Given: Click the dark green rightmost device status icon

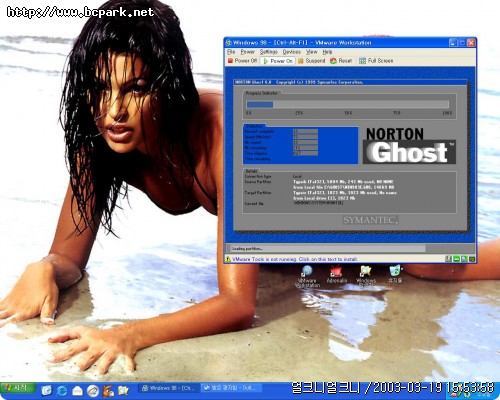Looking at the screenshot, I should pos(472,259).
